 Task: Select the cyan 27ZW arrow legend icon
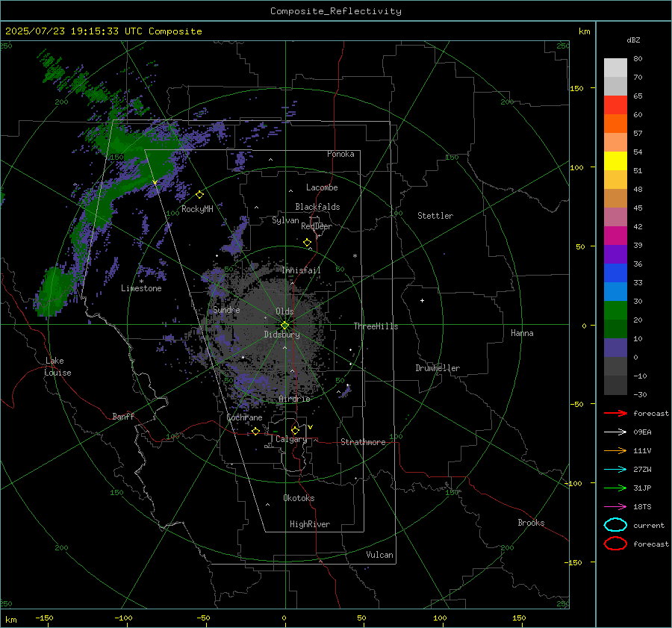[x=615, y=470]
